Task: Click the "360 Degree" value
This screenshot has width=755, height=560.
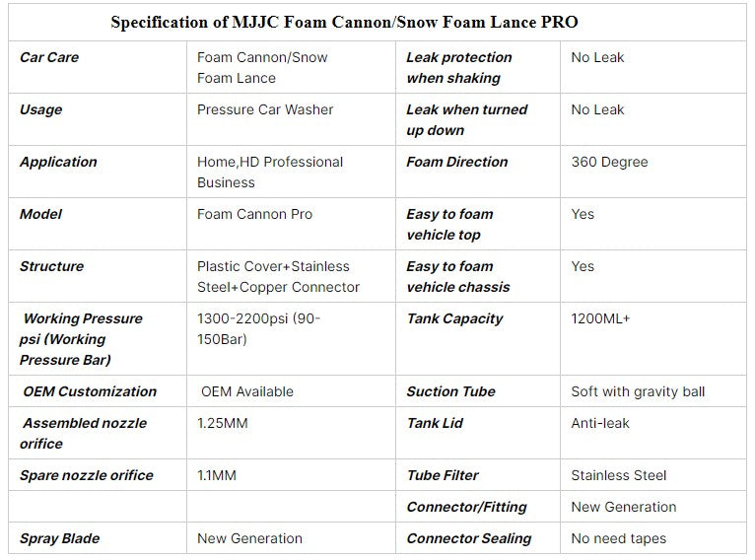Action: pyautogui.click(x=609, y=162)
